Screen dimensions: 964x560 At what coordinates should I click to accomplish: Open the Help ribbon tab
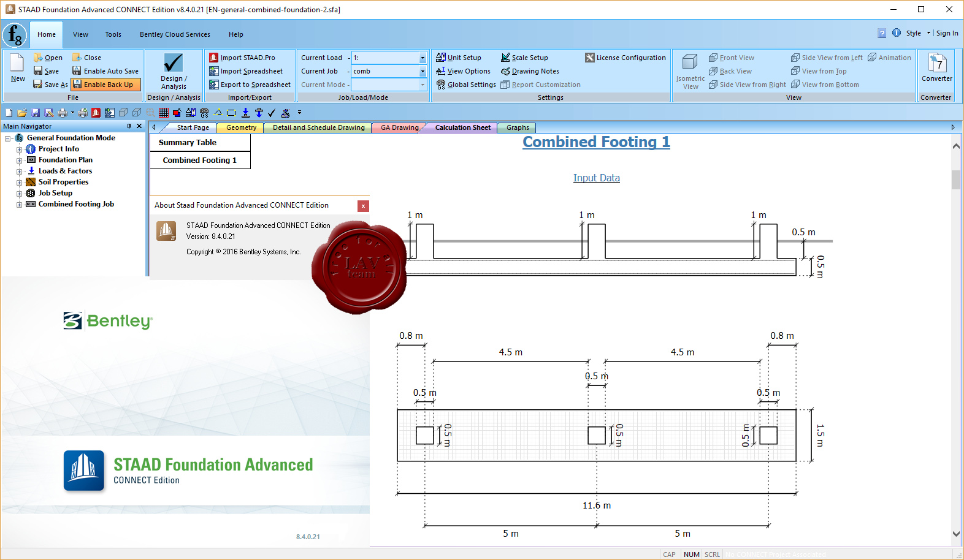tap(236, 34)
